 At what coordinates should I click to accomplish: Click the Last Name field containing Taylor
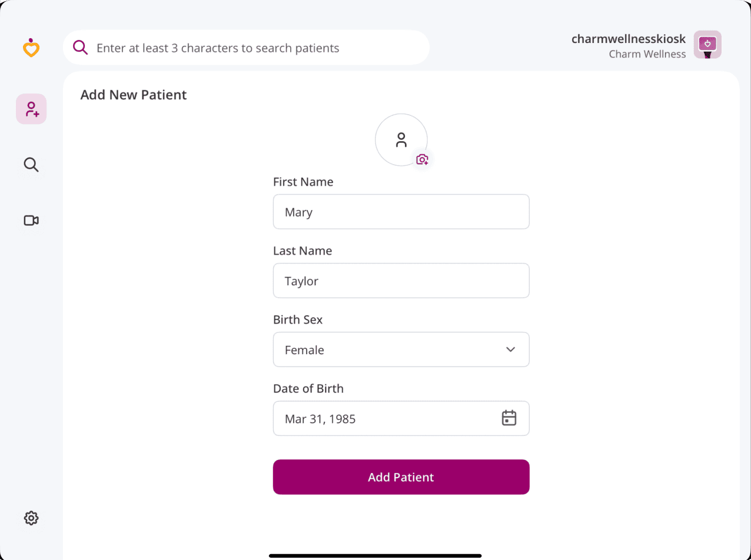401,281
